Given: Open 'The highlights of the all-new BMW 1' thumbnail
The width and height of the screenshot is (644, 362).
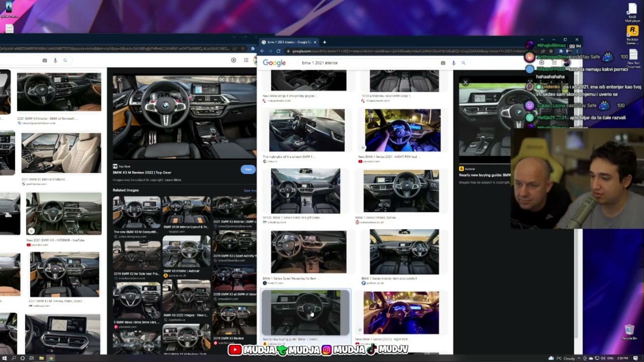Looking at the screenshot, I should (307, 130).
